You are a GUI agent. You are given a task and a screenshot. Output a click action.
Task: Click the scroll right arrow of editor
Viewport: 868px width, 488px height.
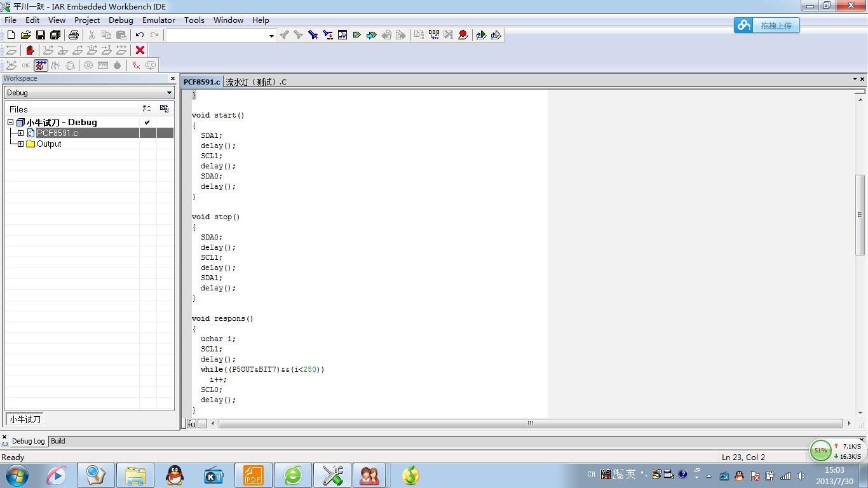pos(850,424)
